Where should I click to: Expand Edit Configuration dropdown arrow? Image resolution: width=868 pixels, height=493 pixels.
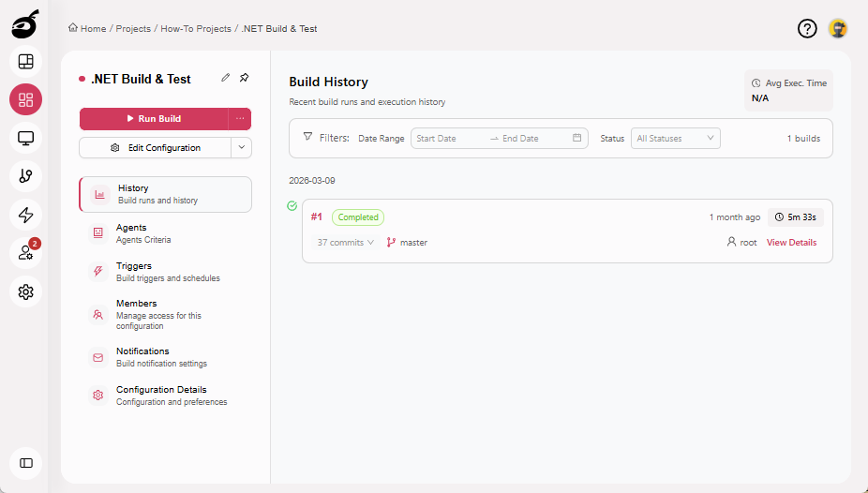[241, 148]
